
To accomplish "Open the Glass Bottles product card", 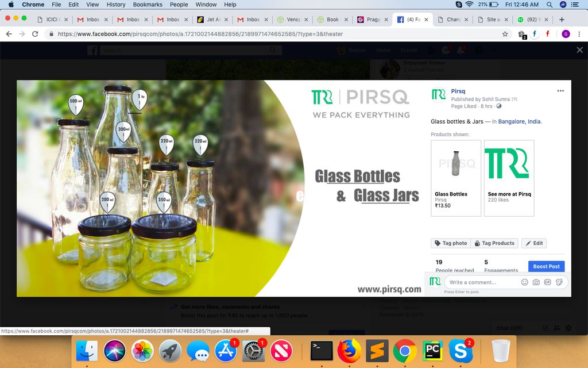I will 456,178.
